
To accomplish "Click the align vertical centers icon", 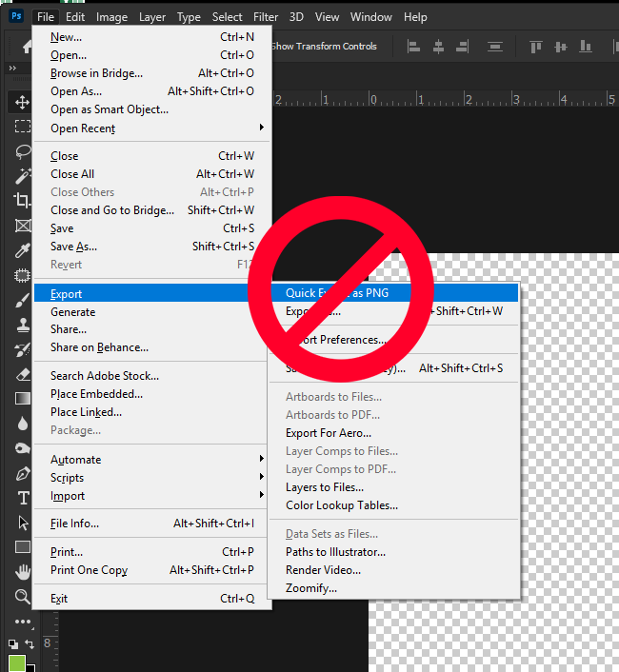I will (560, 47).
